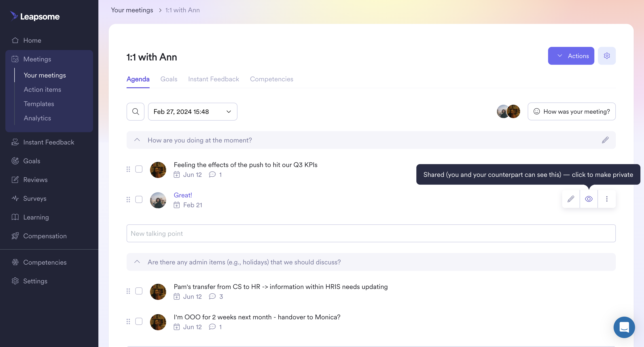This screenshot has height=347, width=644.
Task: Open Action items in sidebar
Action: pyautogui.click(x=42, y=89)
